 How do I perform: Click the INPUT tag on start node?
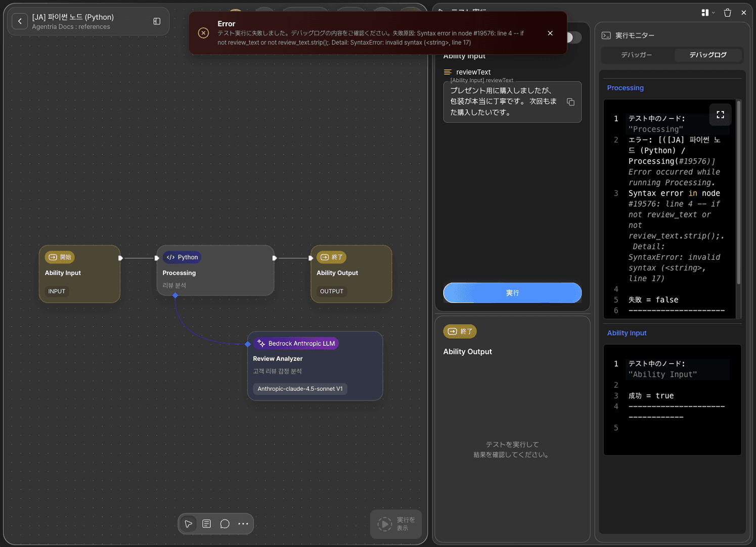pos(57,291)
